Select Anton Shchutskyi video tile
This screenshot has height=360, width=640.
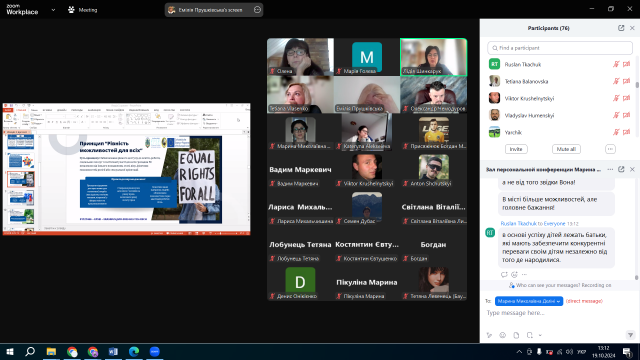(x=433, y=169)
